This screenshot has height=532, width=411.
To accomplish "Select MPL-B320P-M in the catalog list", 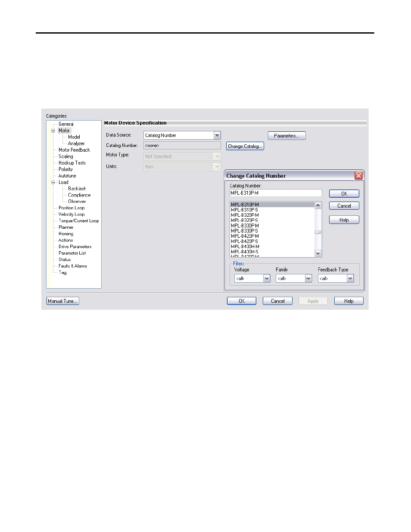I will pos(272,215).
